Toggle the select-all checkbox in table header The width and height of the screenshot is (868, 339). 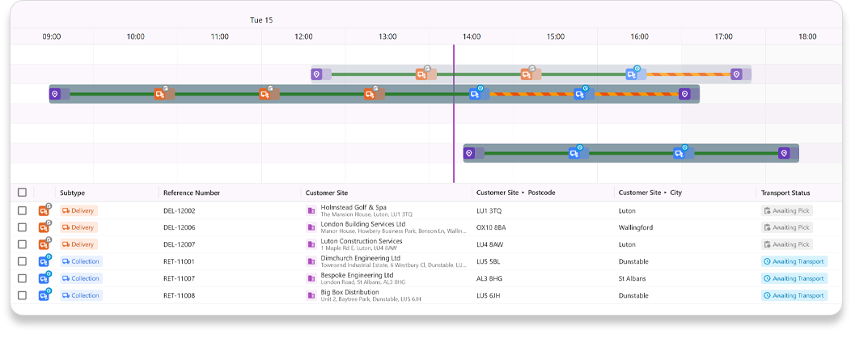click(x=22, y=193)
